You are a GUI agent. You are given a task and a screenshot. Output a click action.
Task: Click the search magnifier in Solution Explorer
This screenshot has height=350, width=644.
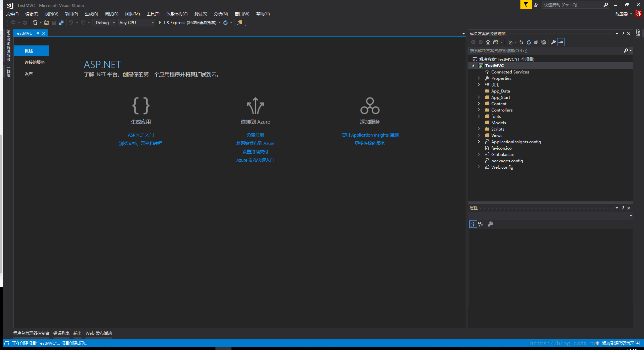pyautogui.click(x=626, y=51)
